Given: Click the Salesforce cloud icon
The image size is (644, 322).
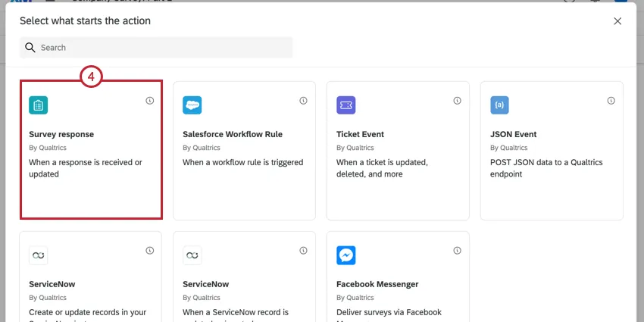Looking at the screenshot, I should click(x=192, y=105).
